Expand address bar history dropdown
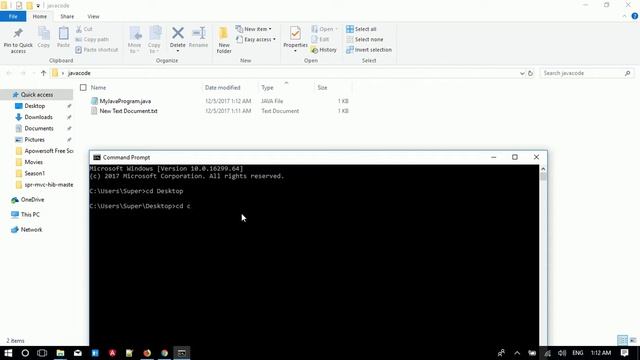640x360 pixels. pyautogui.click(x=522, y=73)
